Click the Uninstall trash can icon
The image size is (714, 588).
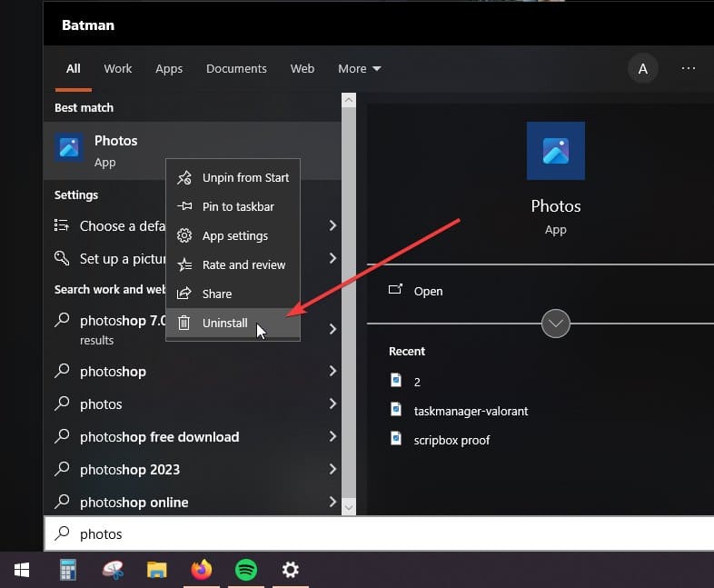pos(183,323)
